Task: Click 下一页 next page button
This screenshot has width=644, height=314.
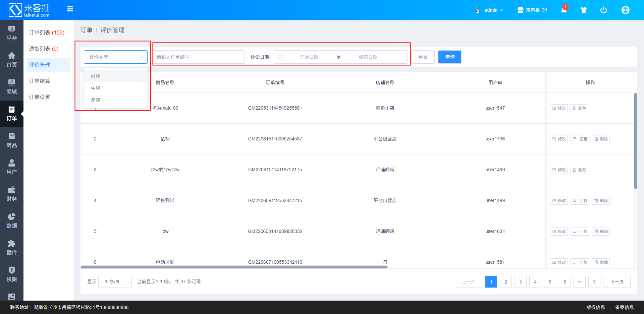Action: click(617, 282)
